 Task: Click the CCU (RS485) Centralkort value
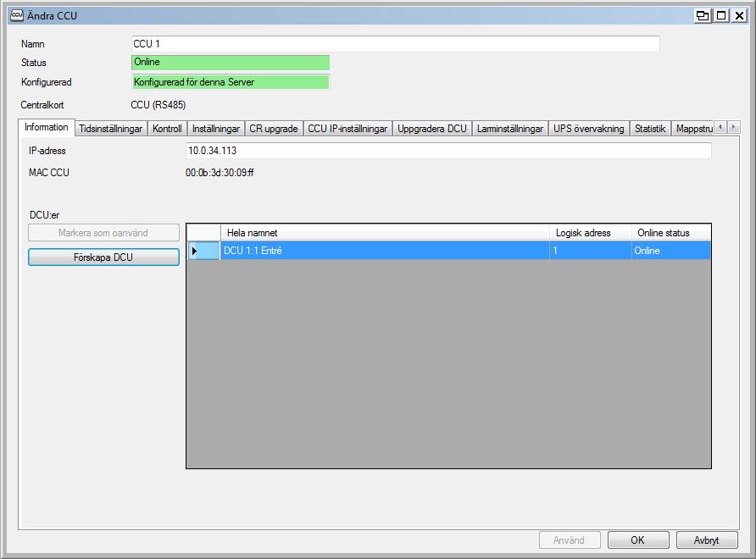(158, 104)
